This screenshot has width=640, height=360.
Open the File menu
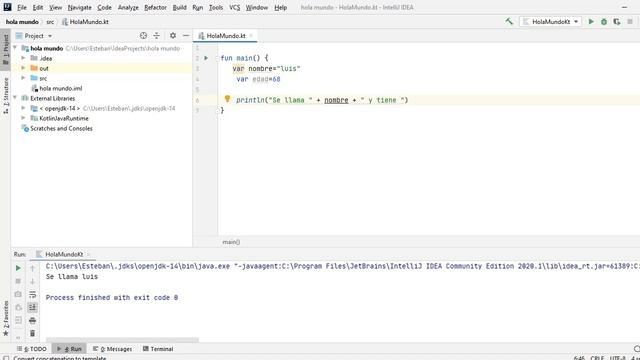[22, 7]
